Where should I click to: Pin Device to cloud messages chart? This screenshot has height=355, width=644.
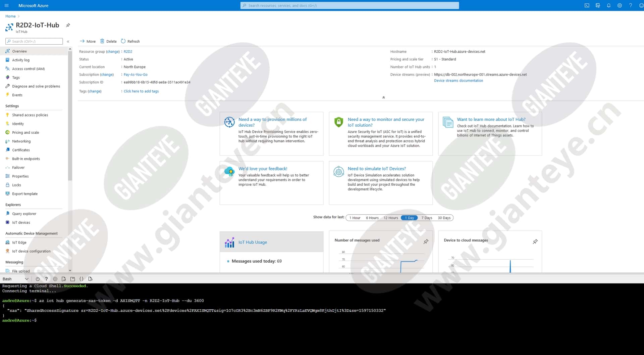pos(535,241)
